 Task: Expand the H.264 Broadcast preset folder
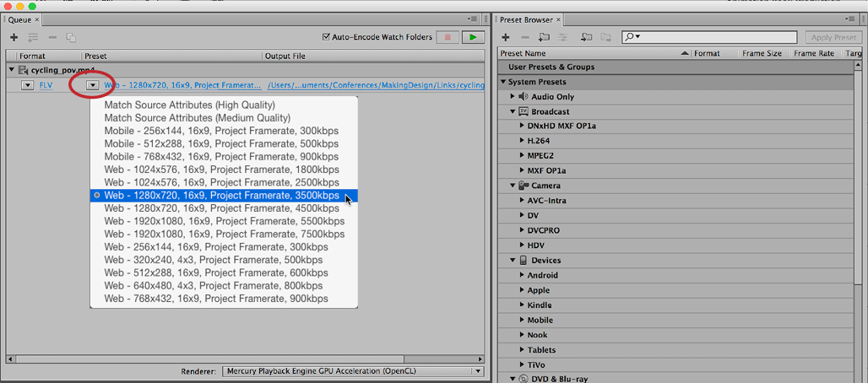click(521, 141)
